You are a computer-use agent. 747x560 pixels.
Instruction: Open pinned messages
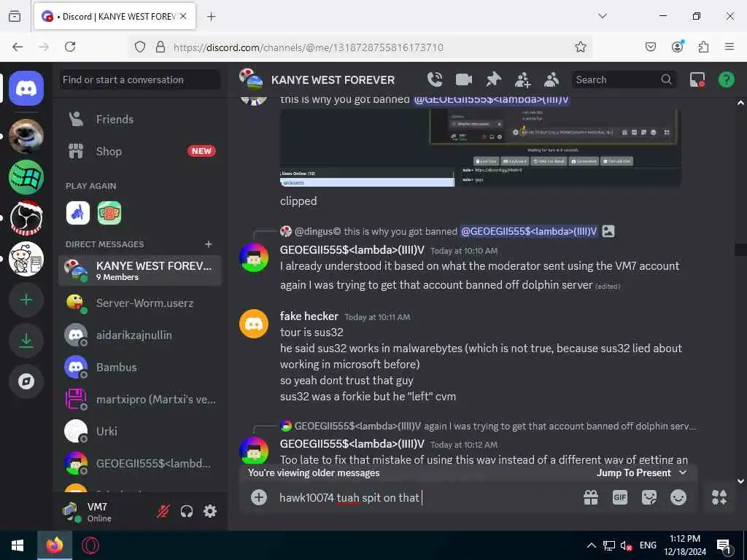tap(494, 79)
